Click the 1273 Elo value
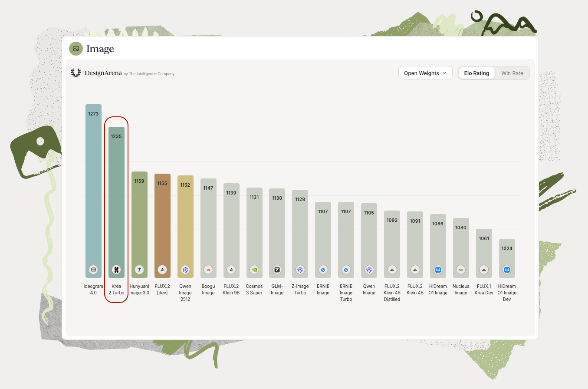Screen dimensions: 588x389 tap(93, 114)
